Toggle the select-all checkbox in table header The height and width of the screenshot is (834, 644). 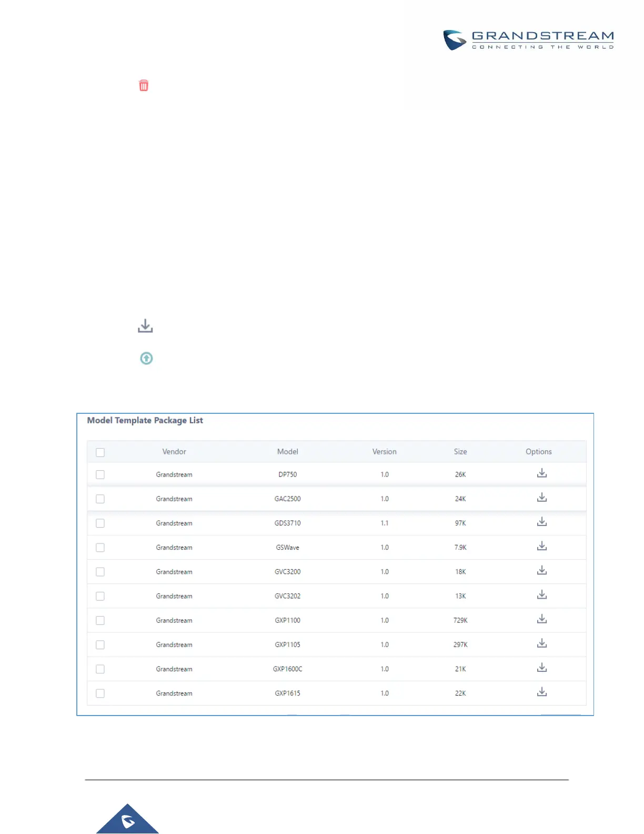pos(100,452)
